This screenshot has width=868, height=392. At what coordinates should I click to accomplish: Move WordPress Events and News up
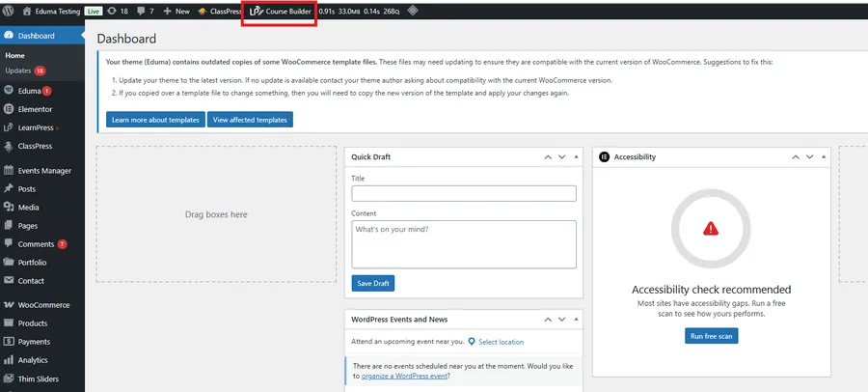(548, 320)
